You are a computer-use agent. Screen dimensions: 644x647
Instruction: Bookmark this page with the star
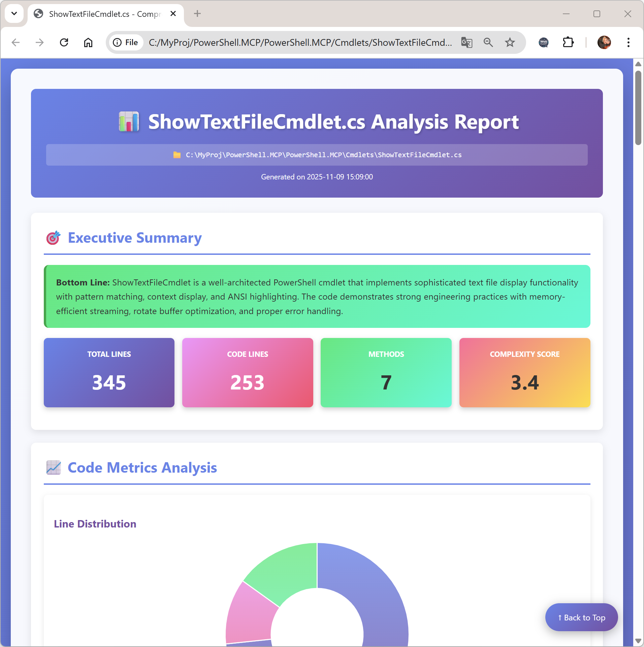tap(510, 42)
